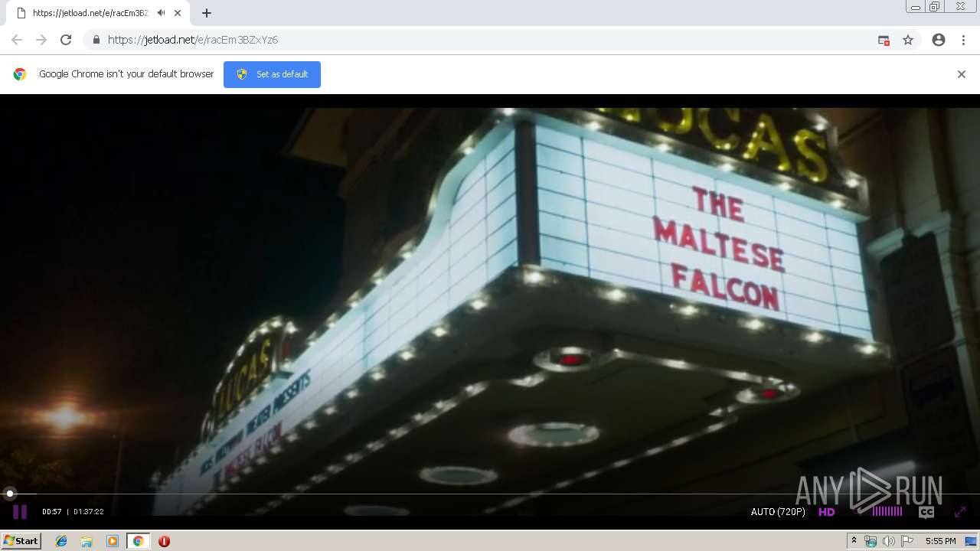Open the Chrome three-dot menu

click(963, 40)
